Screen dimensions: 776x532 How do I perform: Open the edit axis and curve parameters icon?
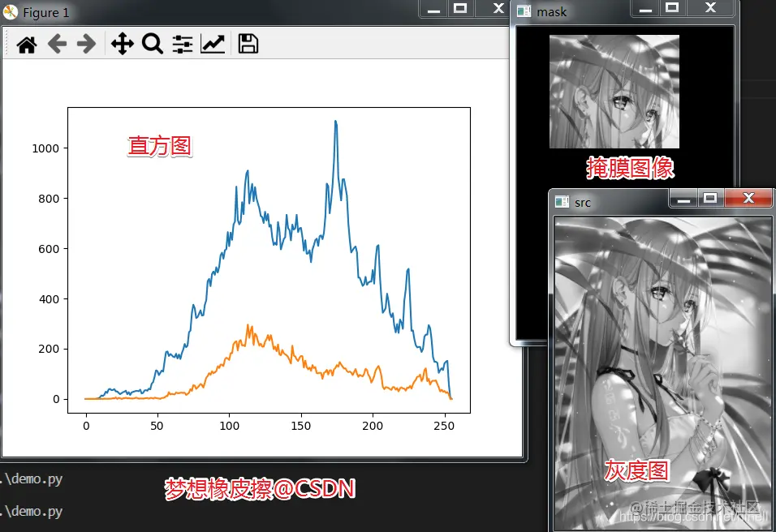(213, 43)
